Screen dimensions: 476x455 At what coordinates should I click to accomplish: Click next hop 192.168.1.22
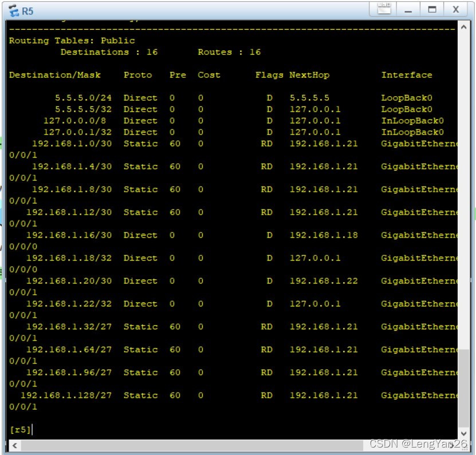pos(324,281)
